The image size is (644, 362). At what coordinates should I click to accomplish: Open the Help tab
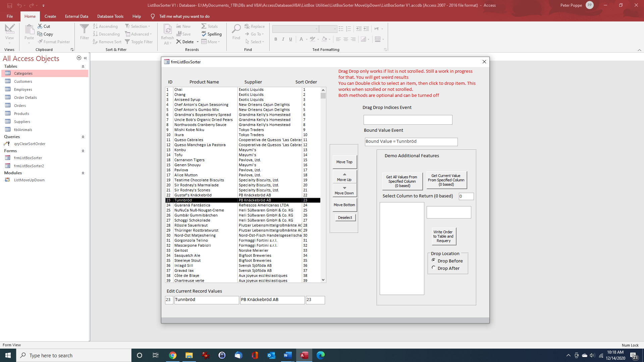(x=137, y=16)
